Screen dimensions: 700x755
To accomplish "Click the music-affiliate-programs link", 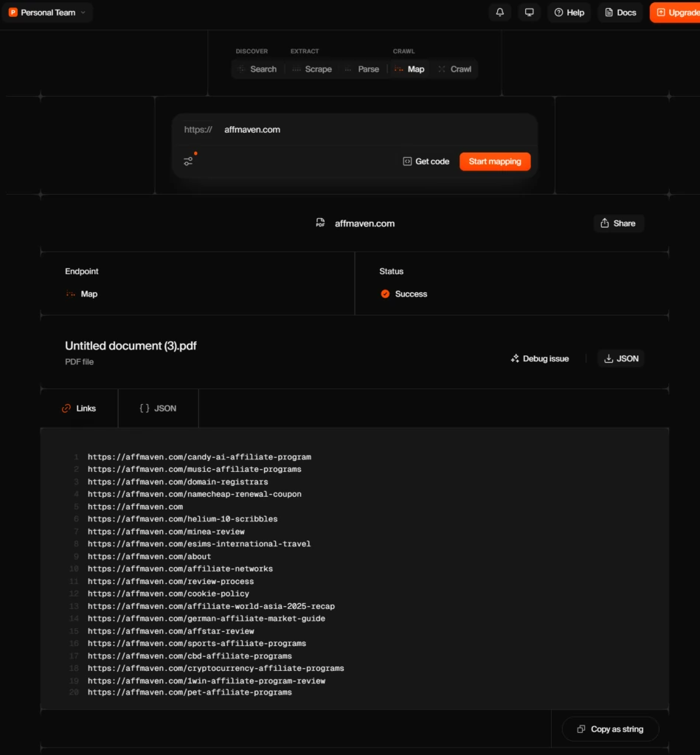I will pos(195,469).
